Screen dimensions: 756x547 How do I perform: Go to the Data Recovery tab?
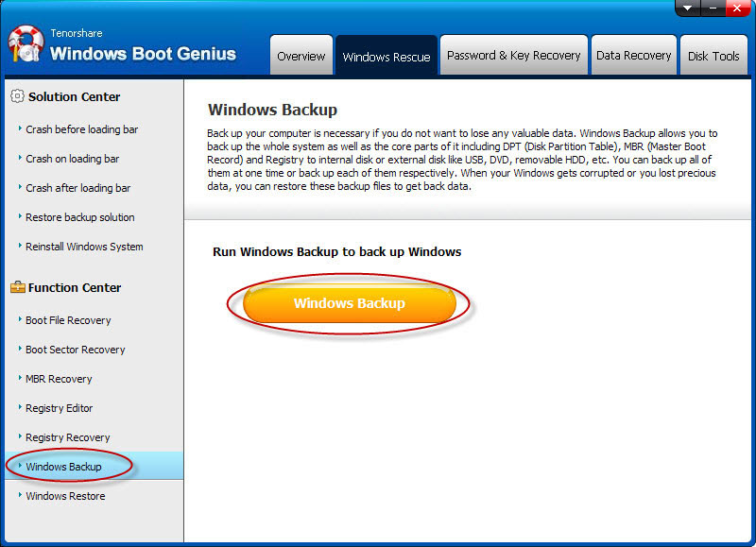tap(634, 56)
